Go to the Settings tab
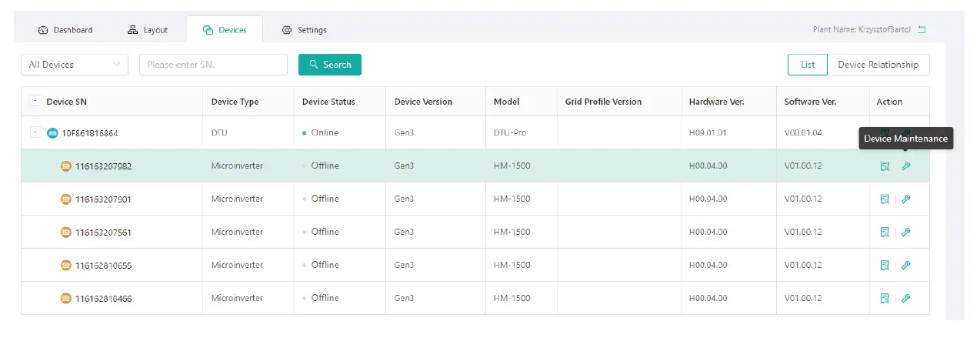The height and width of the screenshot is (338, 980). pyautogui.click(x=305, y=30)
